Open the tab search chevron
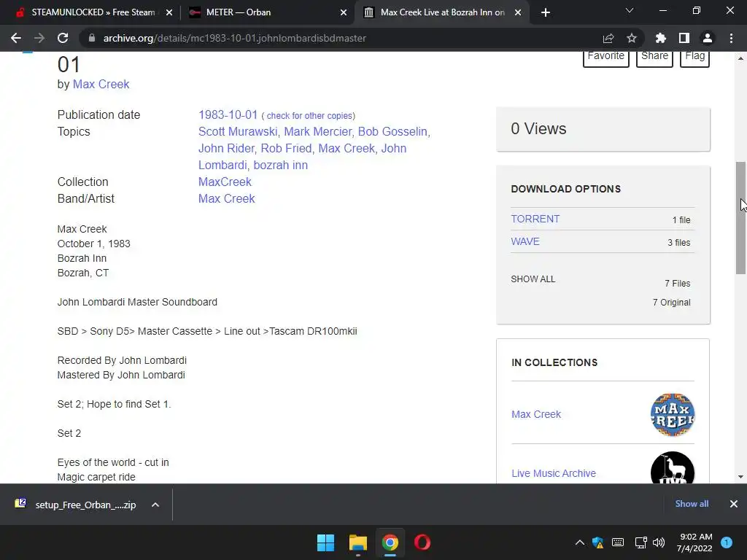The image size is (747, 560). pos(630,10)
